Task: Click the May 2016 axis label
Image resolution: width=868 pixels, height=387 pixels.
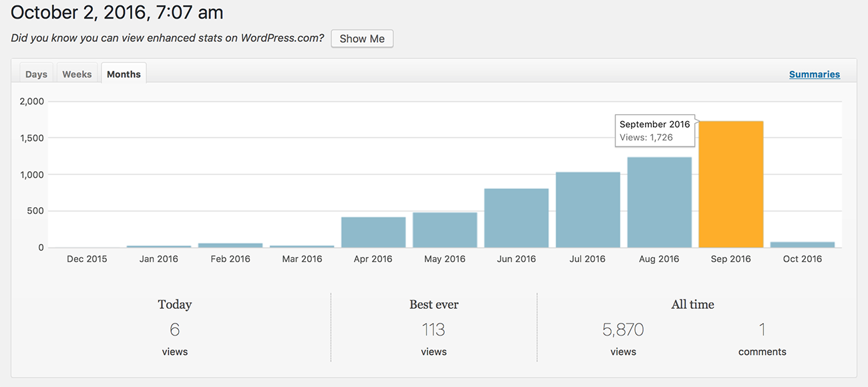Action: coord(445,259)
